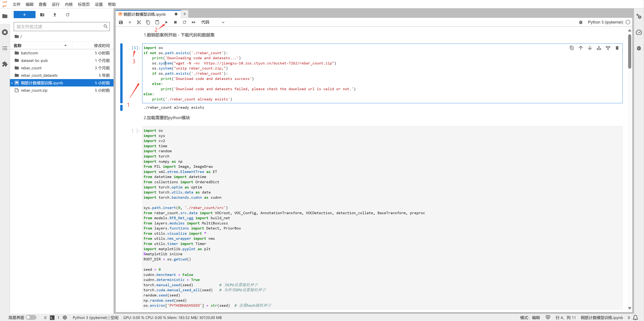Select the rebar_count folder
Screen dimensions: 644x321
click(62, 68)
